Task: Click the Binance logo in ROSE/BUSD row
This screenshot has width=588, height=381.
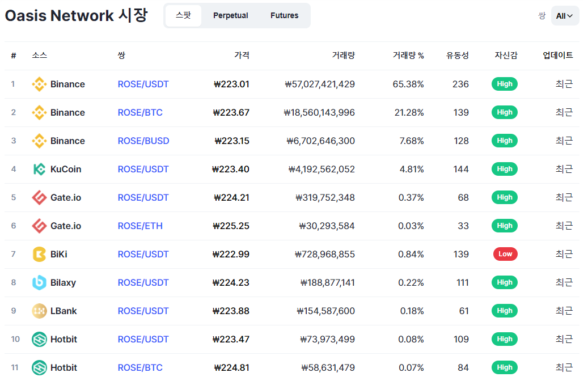Action: [39, 141]
